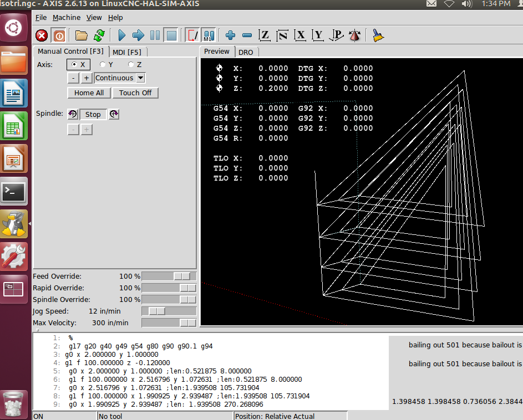Open the Help menu

click(x=115, y=18)
